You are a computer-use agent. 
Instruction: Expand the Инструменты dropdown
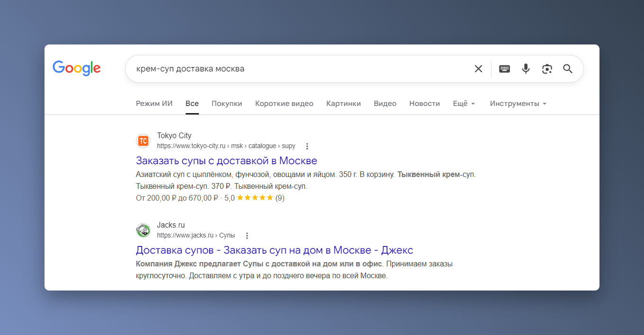tap(518, 104)
